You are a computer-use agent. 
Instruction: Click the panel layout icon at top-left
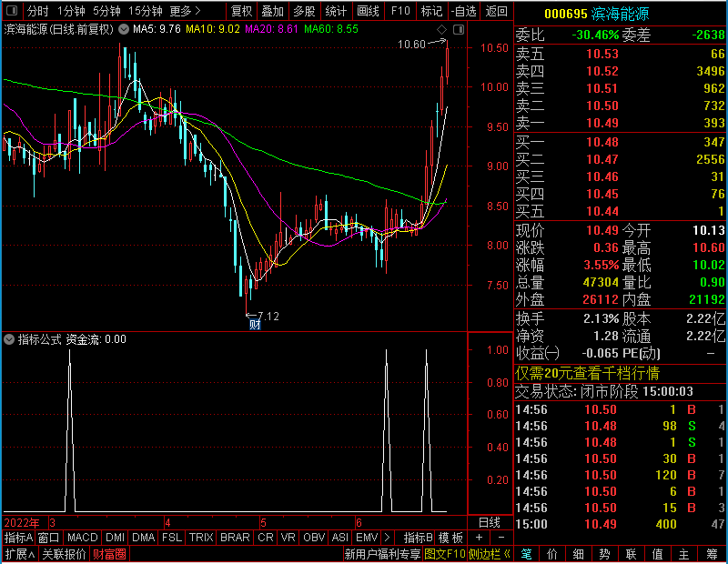coord(12,10)
